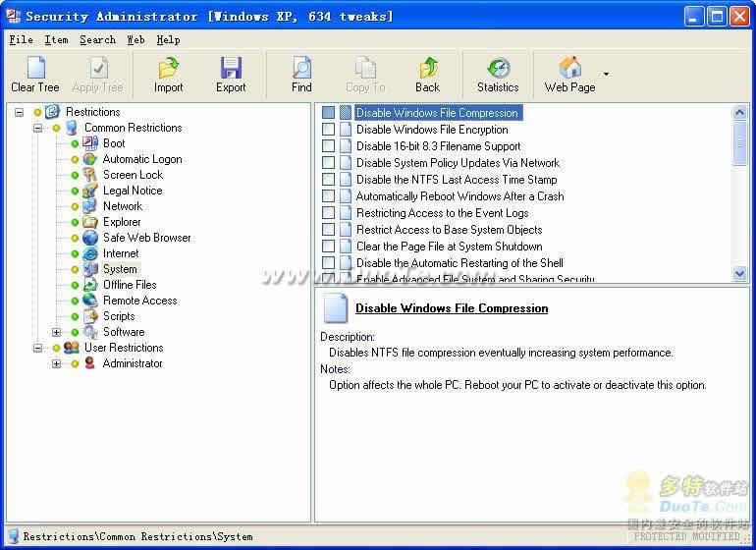
Task: Collapse the User Restrictions node
Action: tap(37, 348)
